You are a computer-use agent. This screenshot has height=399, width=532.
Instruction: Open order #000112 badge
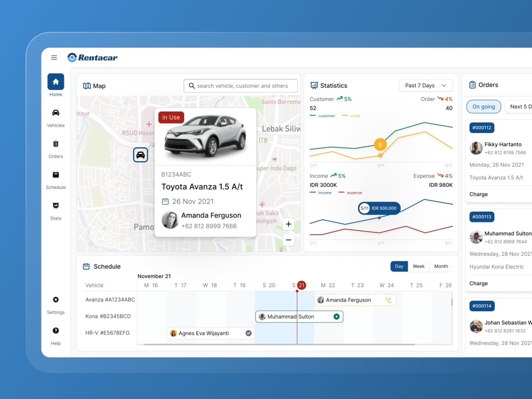tap(482, 128)
